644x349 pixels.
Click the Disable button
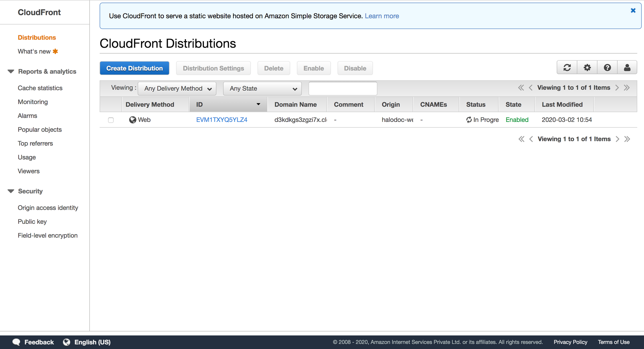coord(355,68)
